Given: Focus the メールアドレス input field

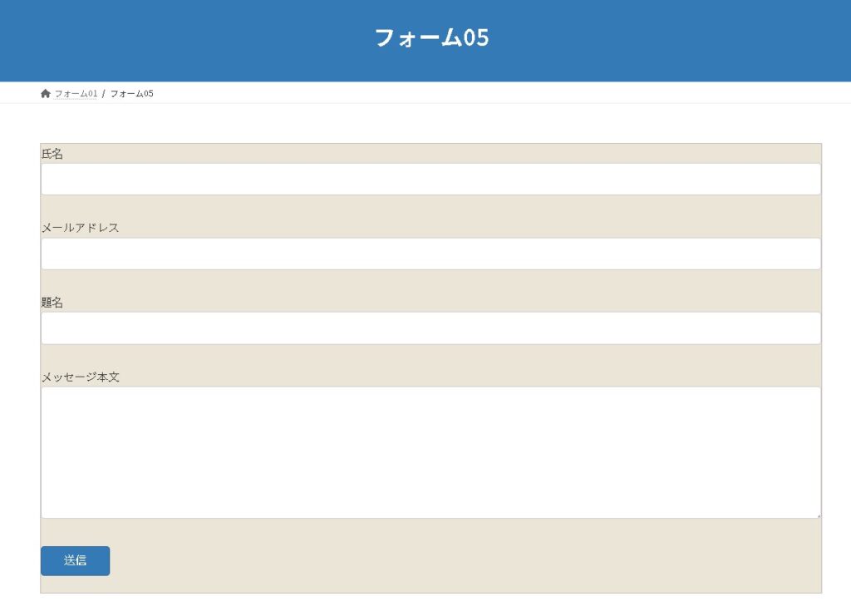Looking at the screenshot, I should coord(430,254).
